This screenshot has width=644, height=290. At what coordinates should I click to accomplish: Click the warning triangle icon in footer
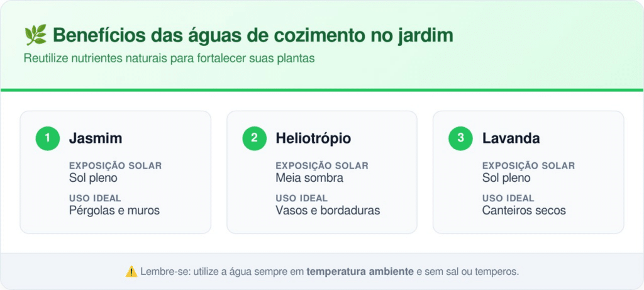(131, 272)
